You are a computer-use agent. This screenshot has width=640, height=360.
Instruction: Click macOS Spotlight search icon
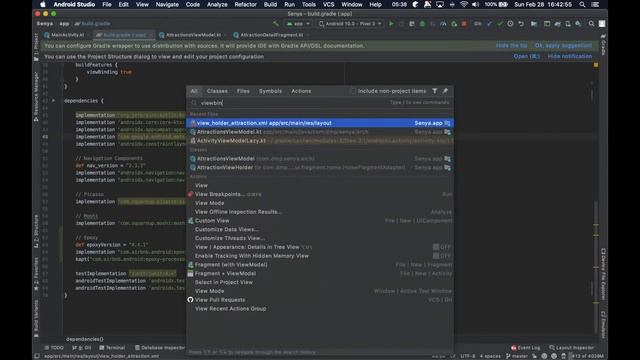(582, 4)
